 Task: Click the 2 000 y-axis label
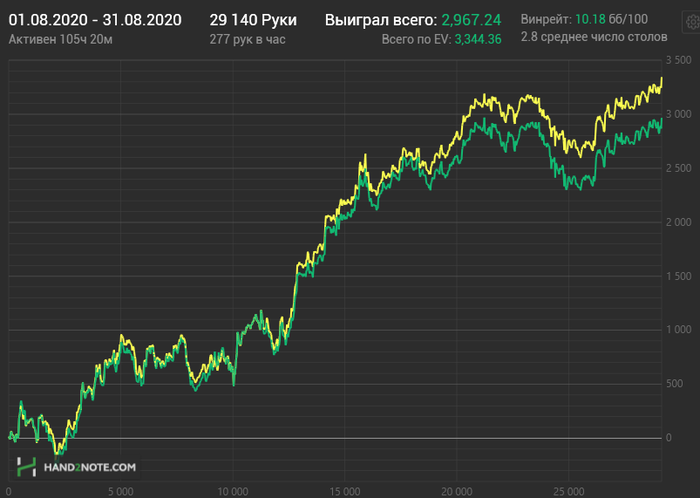click(679, 222)
